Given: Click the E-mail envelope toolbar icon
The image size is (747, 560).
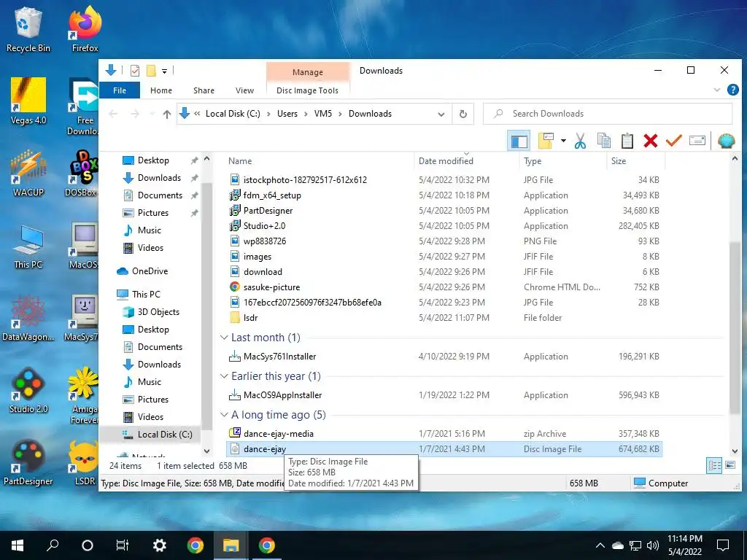Looking at the screenshot, I should point(697,141).
